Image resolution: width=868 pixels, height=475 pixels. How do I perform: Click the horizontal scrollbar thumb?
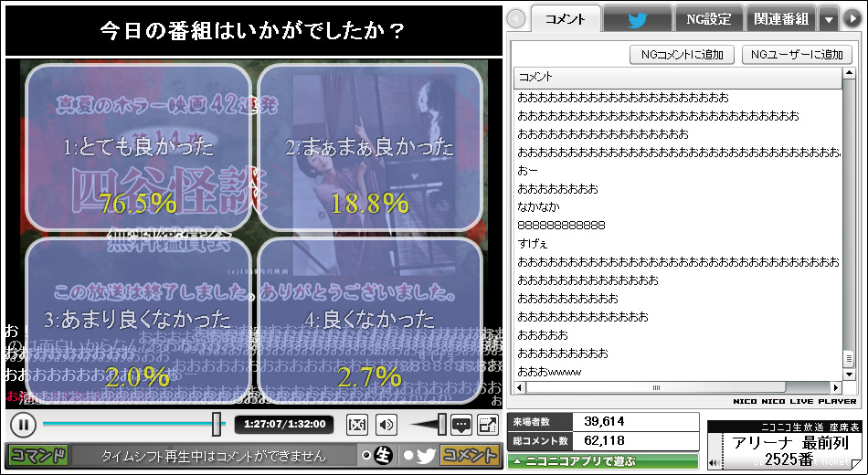(x=655, y=387)
